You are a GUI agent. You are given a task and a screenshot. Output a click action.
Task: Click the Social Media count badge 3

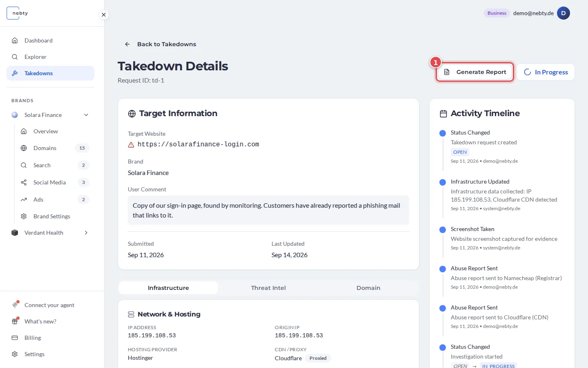83,182
